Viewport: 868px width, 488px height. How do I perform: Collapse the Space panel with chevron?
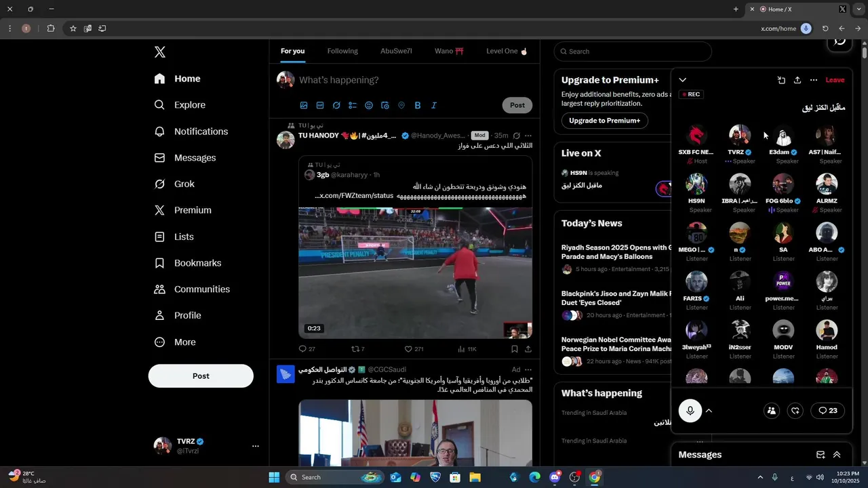click(x=683, y=80)
